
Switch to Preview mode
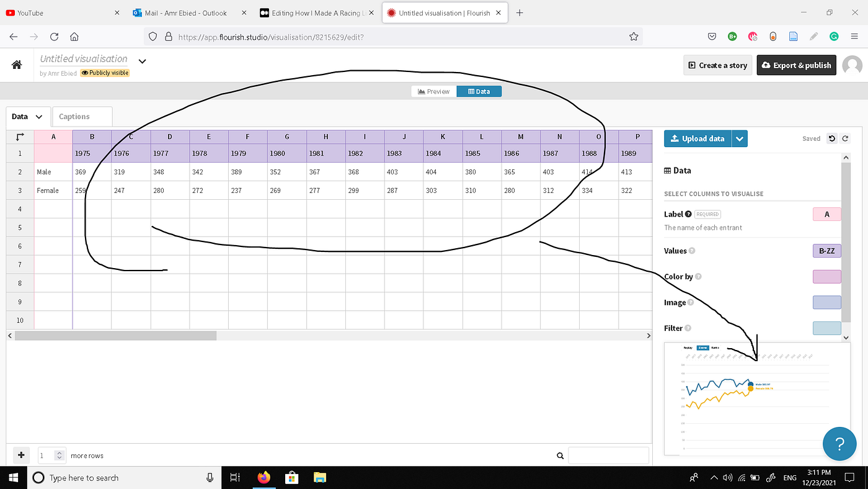[434, 91]
